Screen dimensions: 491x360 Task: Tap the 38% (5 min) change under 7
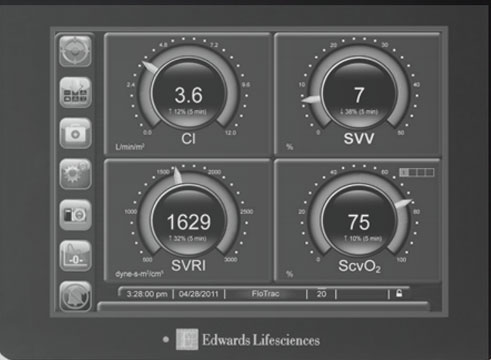[359, 112]
